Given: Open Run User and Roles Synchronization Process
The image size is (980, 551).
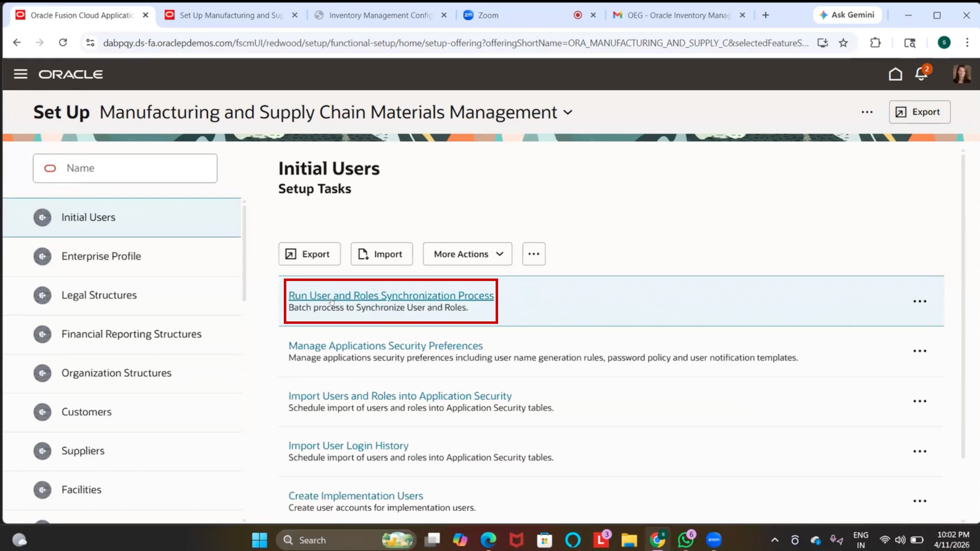Looking at the screenshot, I should 391,295.
